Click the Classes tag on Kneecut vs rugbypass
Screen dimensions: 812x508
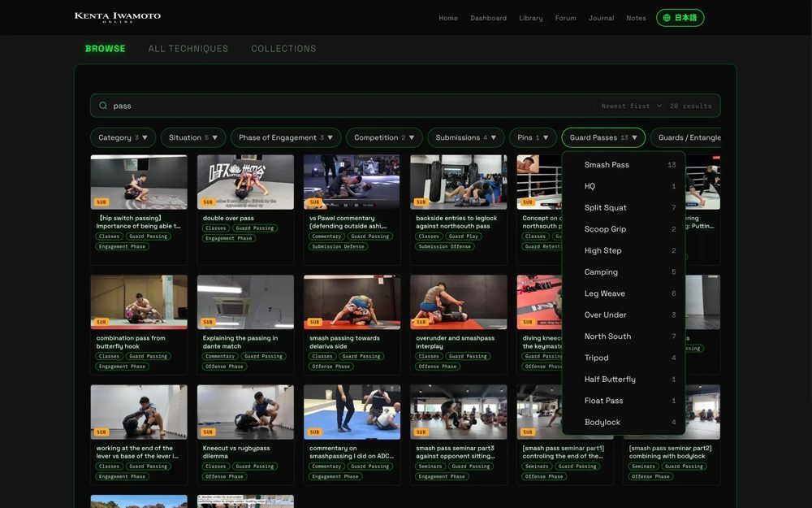(215, 466)
